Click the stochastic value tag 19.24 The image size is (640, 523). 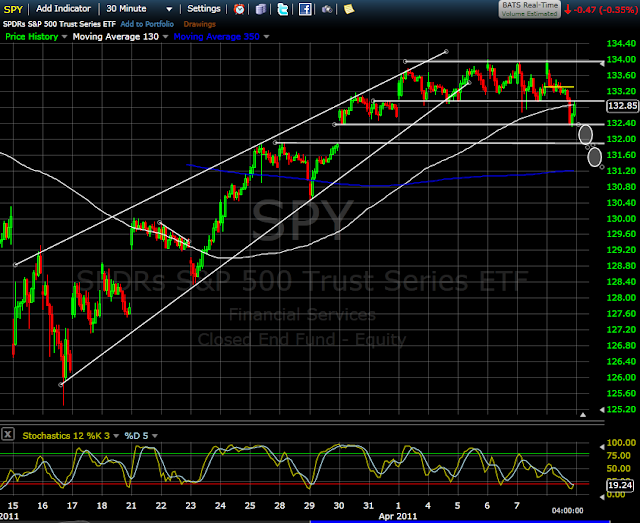(x=620, y=485)
